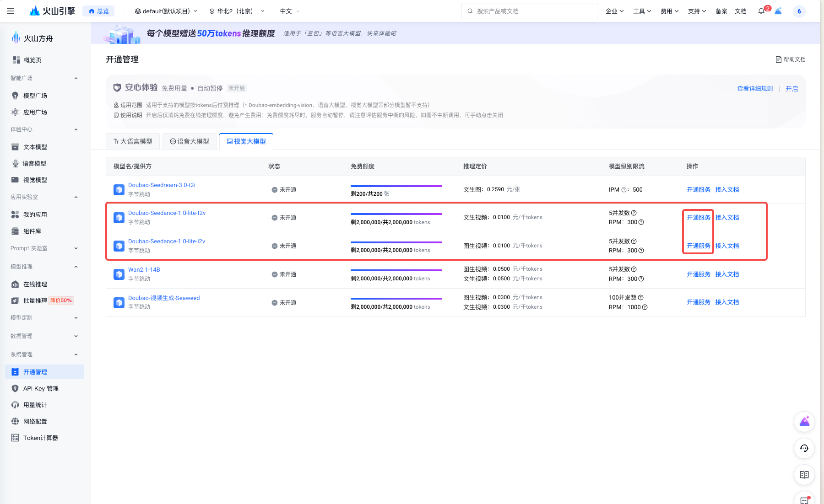Viewport: 824px width, 504px height.
Task: Open 接入文档 for Wan2.1-14B
Action: pos(727,274)
